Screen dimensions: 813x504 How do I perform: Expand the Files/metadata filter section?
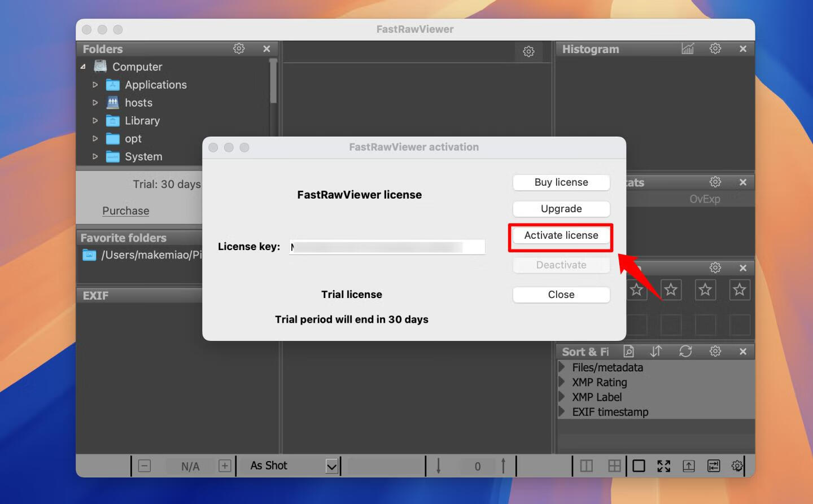[562, 367]
